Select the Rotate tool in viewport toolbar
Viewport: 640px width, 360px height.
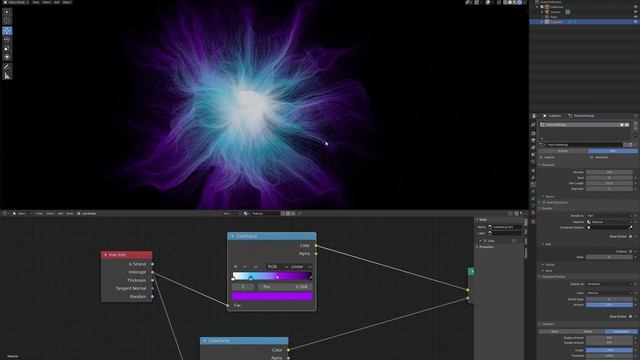pos(7,40)
